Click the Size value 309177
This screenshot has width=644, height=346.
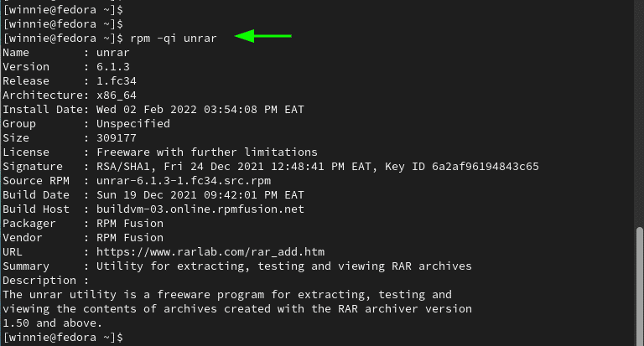click(x=117, y=138)
